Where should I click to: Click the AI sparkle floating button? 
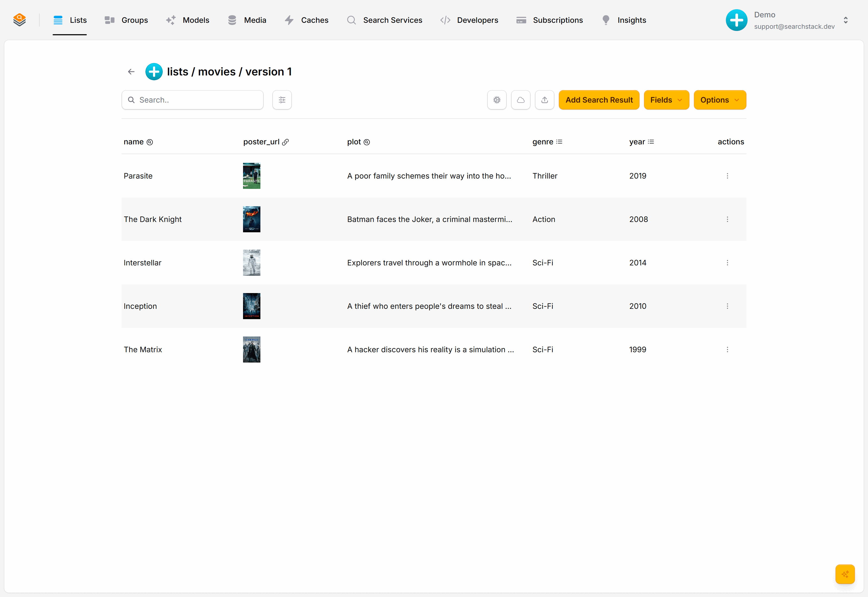pos(845,574)
